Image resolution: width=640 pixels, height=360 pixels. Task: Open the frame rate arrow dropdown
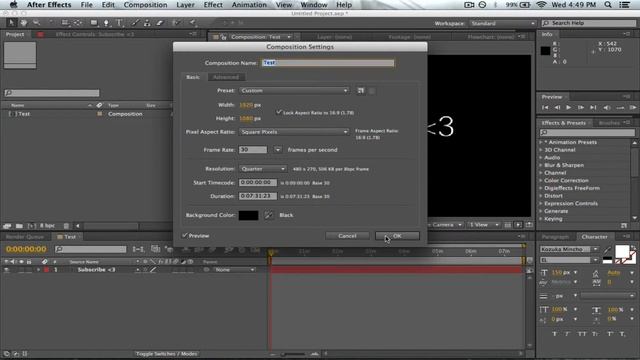click(x=278, y=150)
